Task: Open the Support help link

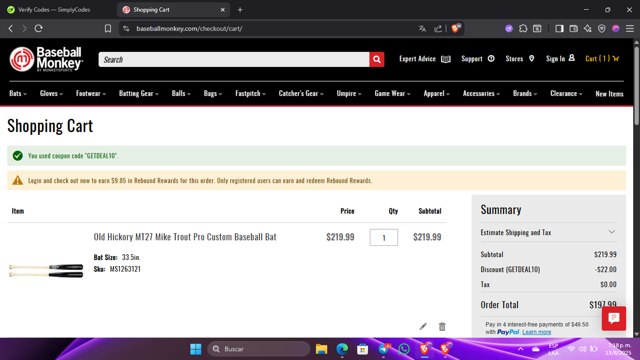Action: click(x=478, y=59)
